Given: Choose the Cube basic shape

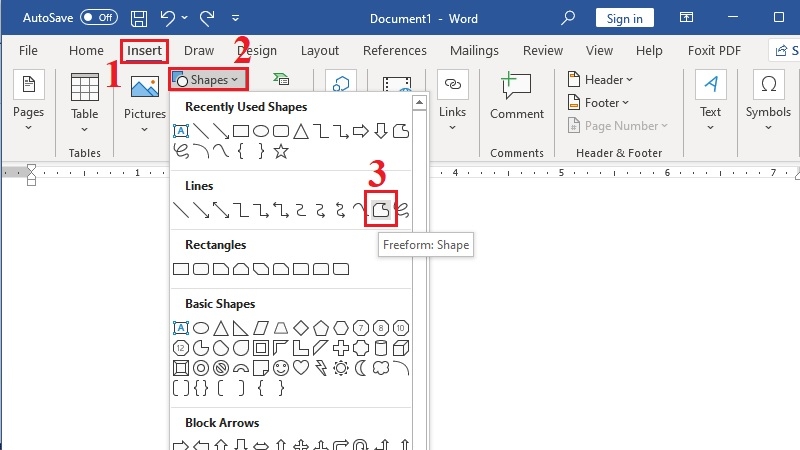Looking at the screenshot, I should pos(401,348).
